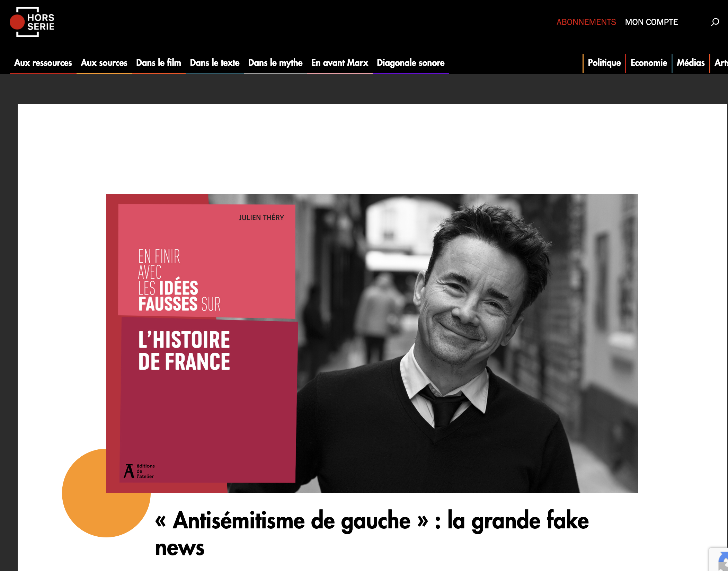Image resolution: width=728 pixels, height=571 pixels.
Task: Select the Arts theme
Action: (x=720, y=63)
